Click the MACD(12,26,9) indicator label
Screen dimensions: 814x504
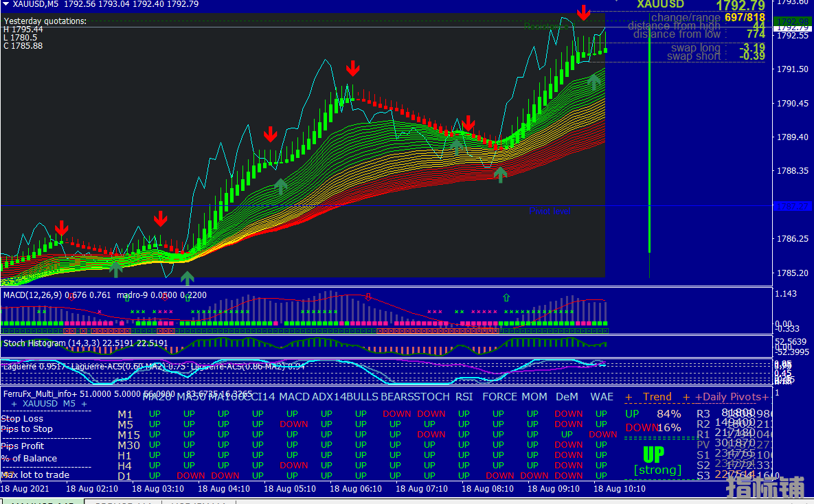click(x=33, y=295)
